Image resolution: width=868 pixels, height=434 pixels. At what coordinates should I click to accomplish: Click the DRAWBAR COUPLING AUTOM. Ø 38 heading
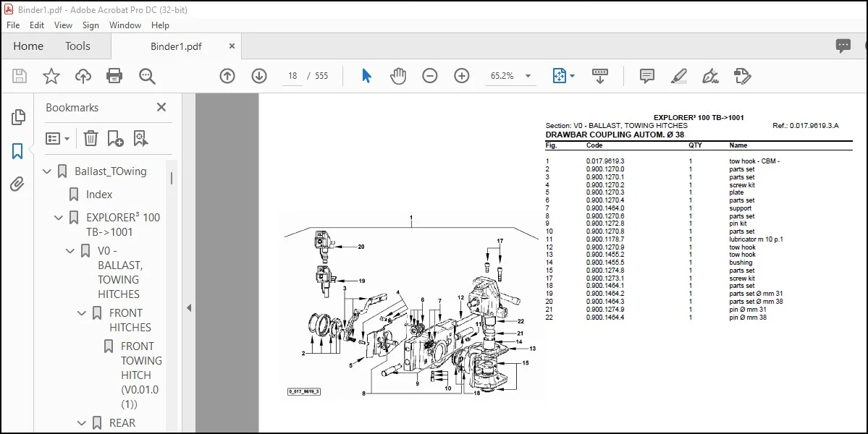[x=615, y=135]
